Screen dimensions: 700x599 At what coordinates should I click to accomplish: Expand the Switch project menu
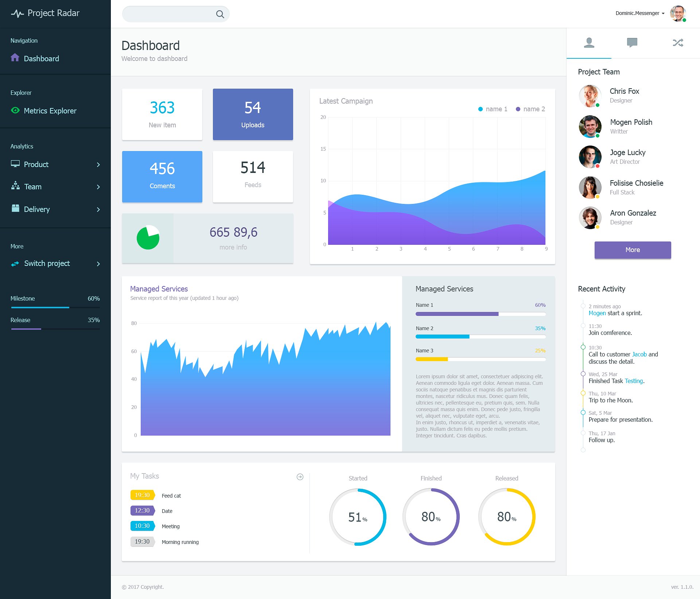pos(98,264)
